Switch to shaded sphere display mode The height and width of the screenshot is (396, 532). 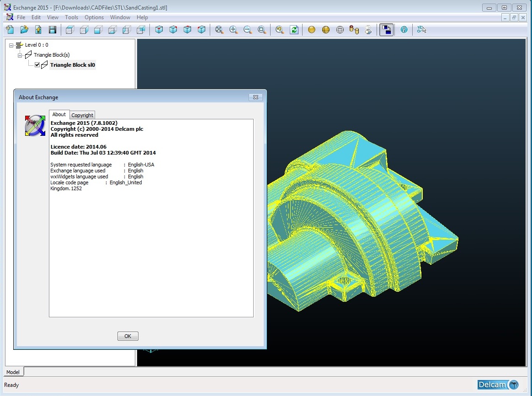pos(311,30)
